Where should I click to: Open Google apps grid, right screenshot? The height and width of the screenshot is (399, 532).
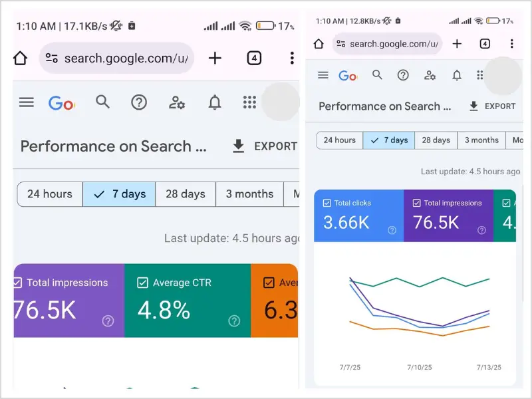pos(479,75)
